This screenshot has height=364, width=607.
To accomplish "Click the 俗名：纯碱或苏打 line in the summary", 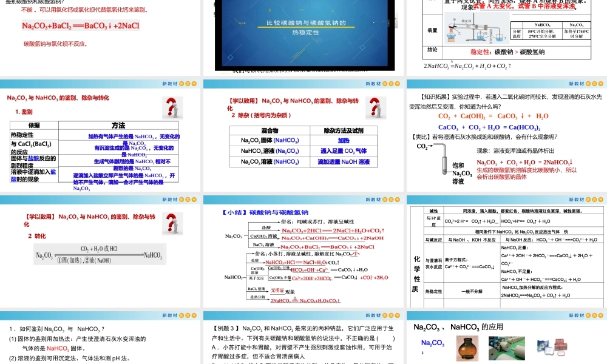I will [317, 221].
